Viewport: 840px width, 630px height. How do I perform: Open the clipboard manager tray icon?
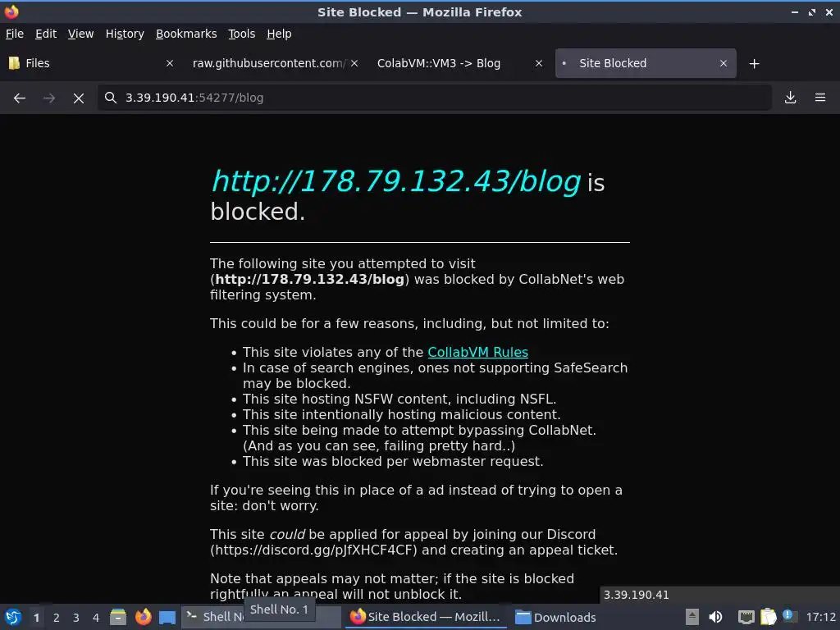click(x=768, y=617)
